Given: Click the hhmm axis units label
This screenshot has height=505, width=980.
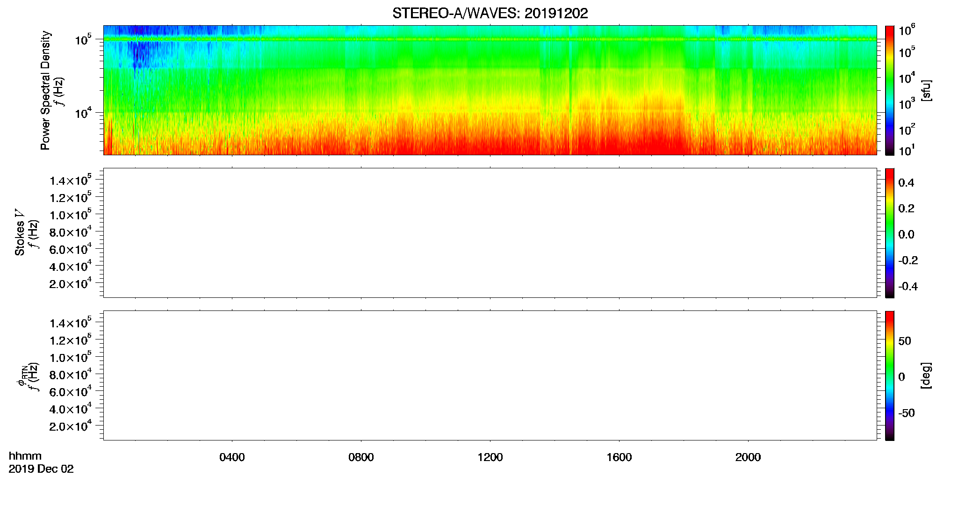Looking at the screenshot, I should click(x=25, y=456).
